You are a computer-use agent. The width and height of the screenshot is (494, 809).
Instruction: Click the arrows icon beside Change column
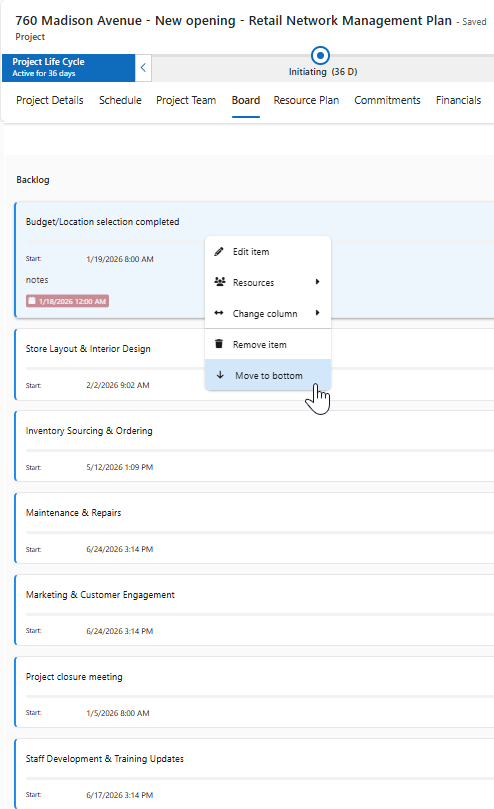(219, 313)
